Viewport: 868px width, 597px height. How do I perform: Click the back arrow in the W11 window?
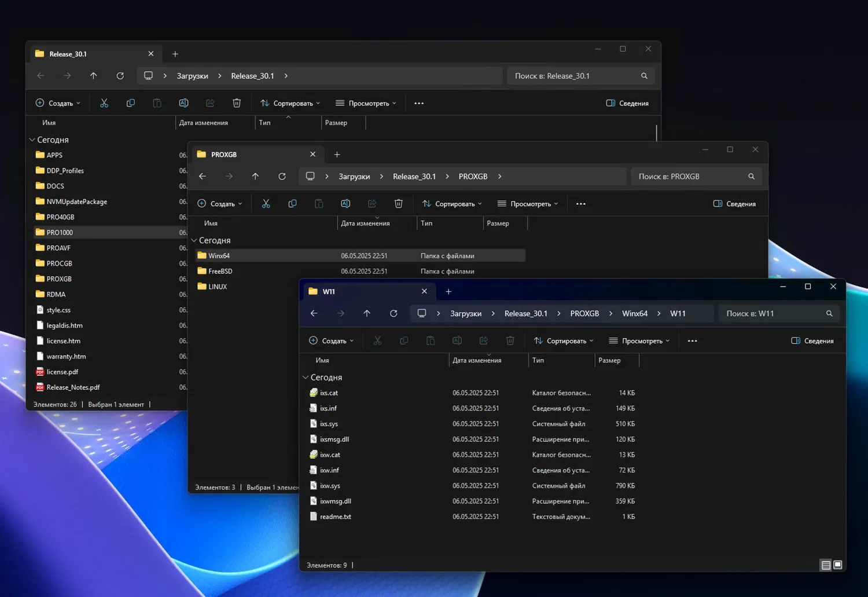click(314, 313)
